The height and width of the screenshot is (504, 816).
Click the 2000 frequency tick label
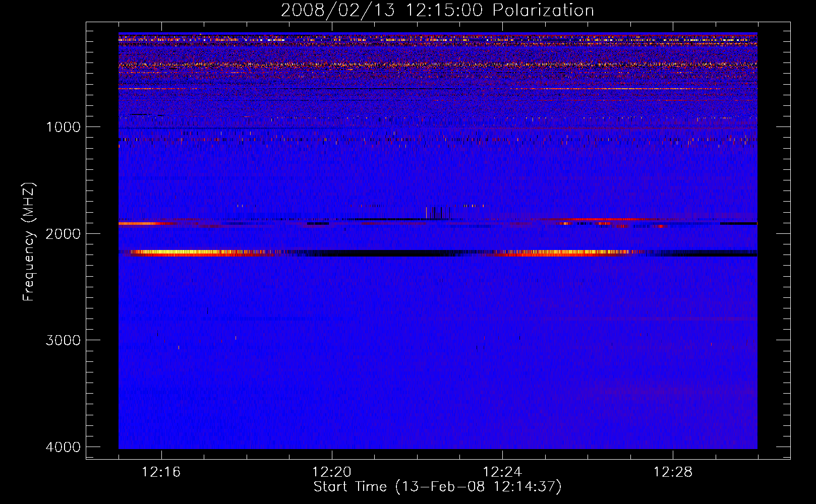63,234
